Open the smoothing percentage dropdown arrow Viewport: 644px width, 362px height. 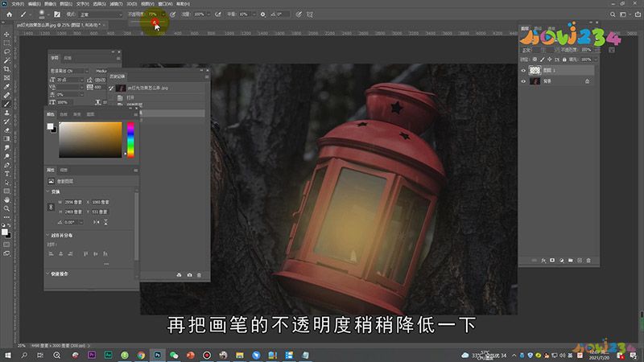click(254, 14)
